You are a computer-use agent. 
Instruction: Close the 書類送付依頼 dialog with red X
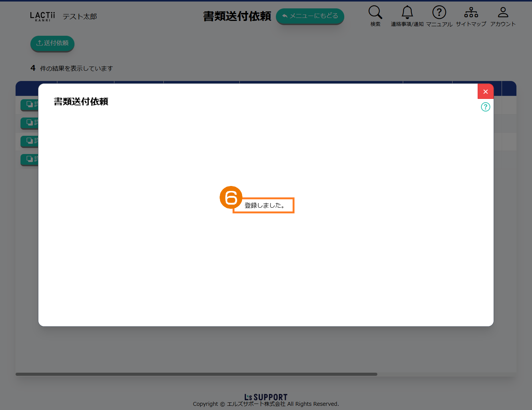[x=485, y=92]
